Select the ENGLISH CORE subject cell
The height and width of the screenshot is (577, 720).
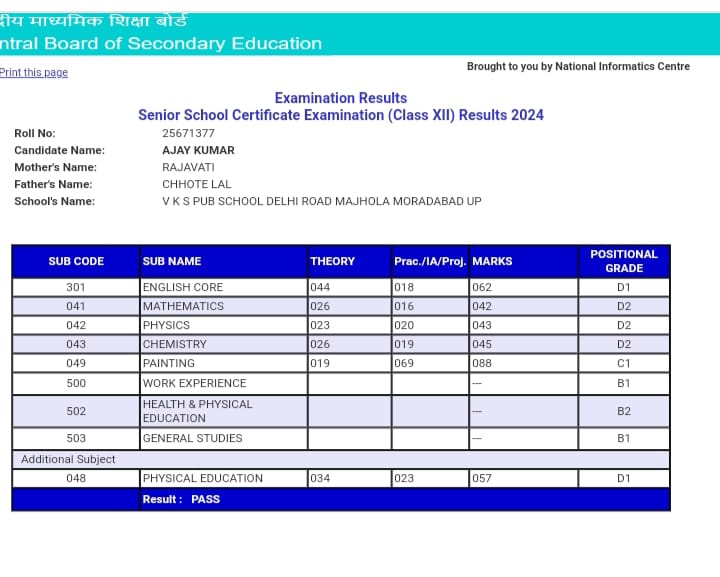[x=224, y=287]
